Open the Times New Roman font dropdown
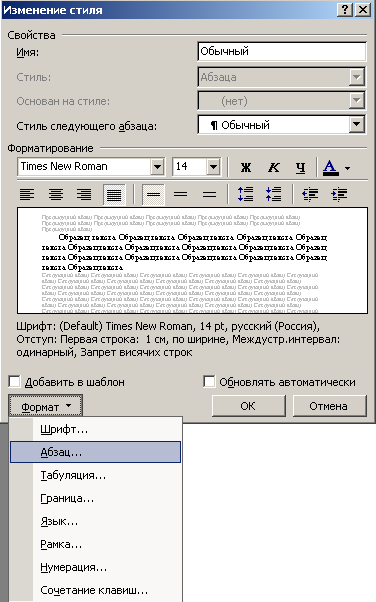This screenshot has height=602, width=376. [x=157, y=167]
